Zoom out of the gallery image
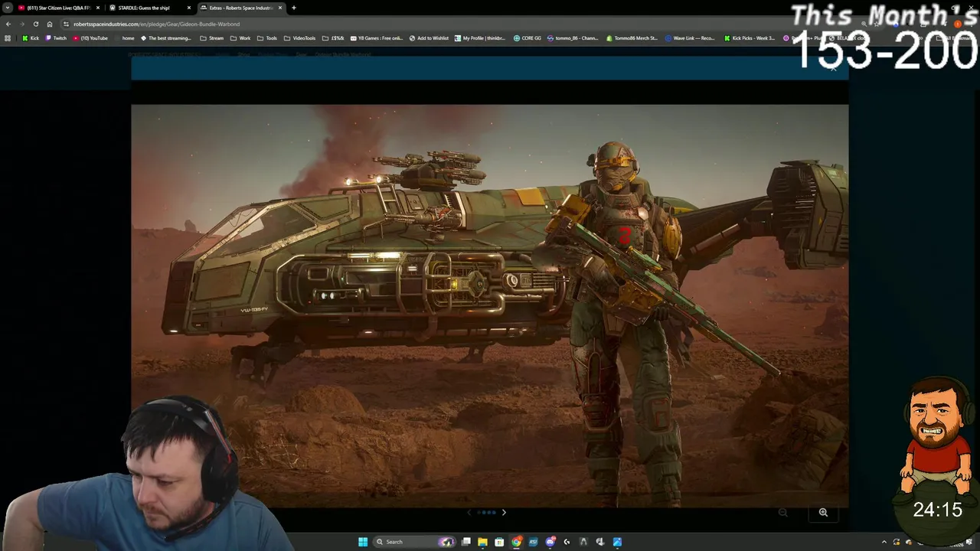The image size is (980, 551). [x=782, y=513]
